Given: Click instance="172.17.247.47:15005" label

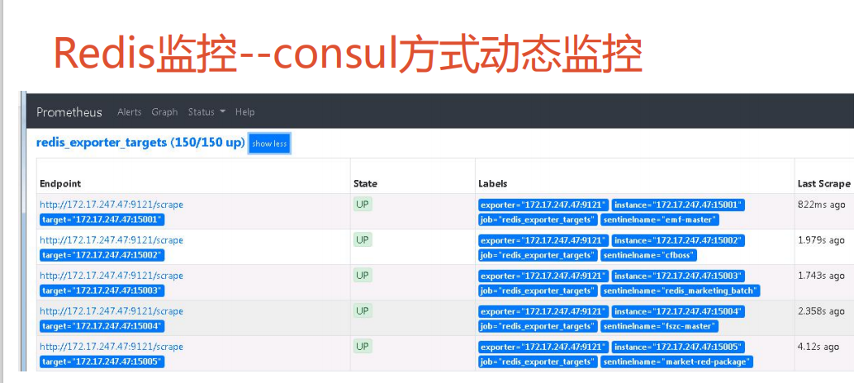Looking at the screenshot, I should click(678, 347).
